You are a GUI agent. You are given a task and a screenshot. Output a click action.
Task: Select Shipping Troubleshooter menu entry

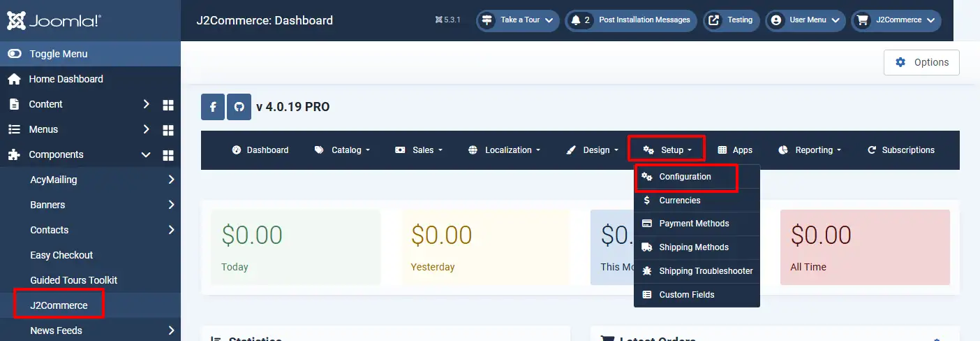click(697, 271)
